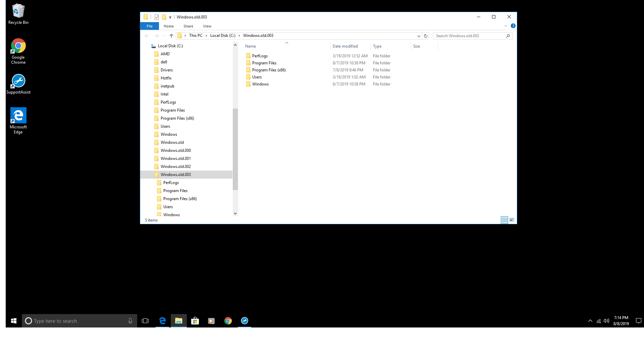This screenshot has width=644, height=362.
Task: Expand the ribbon with chevron arrow
Action: [506, 26]
